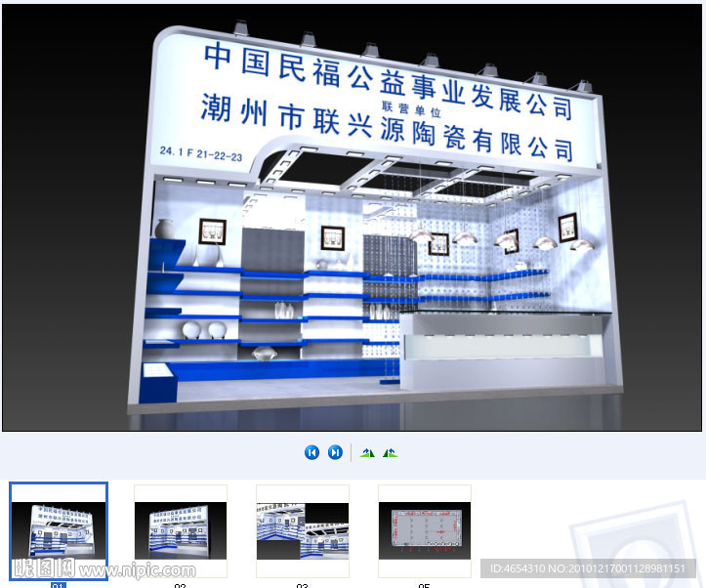This screenshot has height=588, width=706.
Task: Open thumbnail 05 floor plan view
Action: [425, 530]
